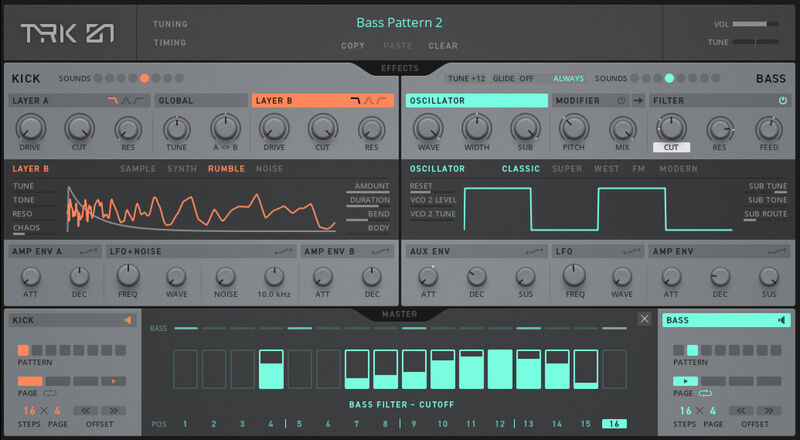The height and width of the screenshot is (440, 800).
Task: Mute the Kick track speaker icon
Action: click(128, 320)
